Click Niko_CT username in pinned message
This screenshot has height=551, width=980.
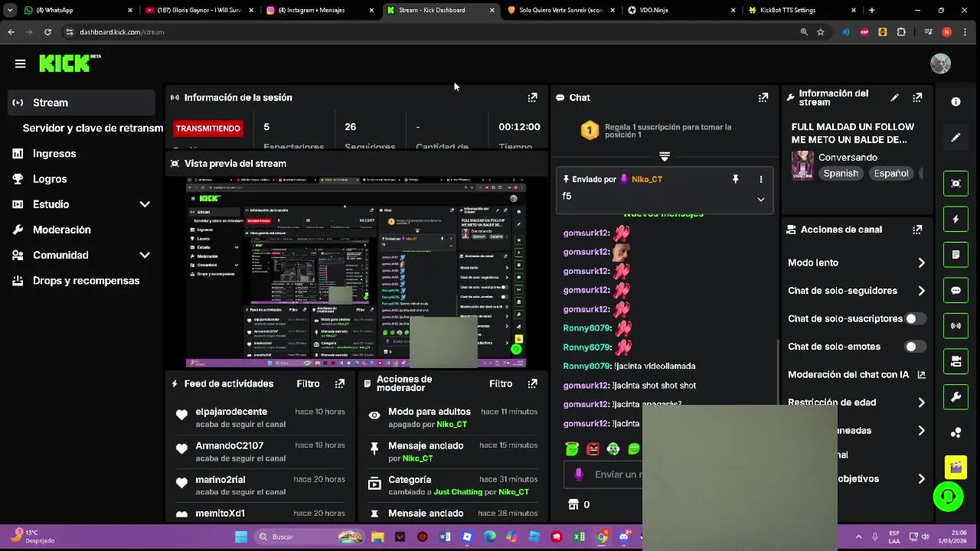coord(646,179)
